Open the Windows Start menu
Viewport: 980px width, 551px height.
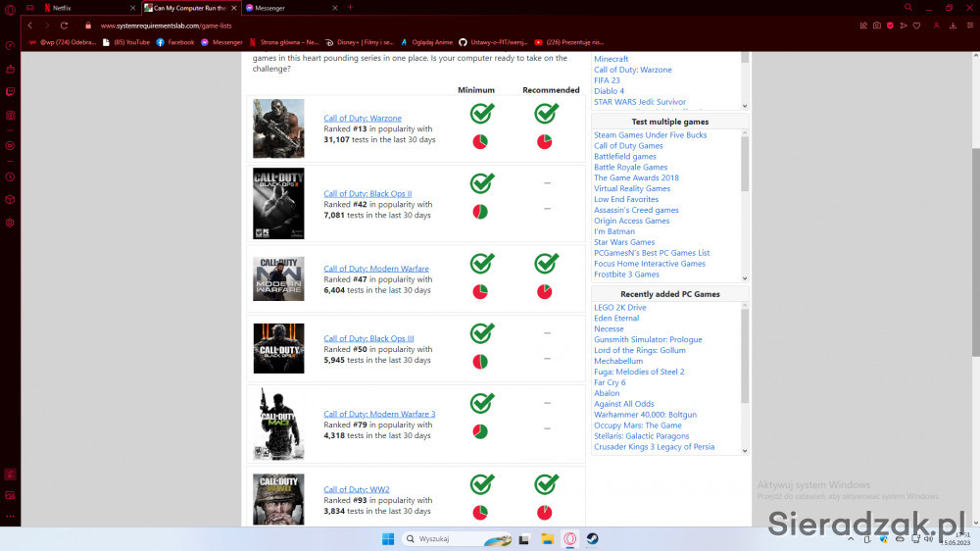(388, 538)
